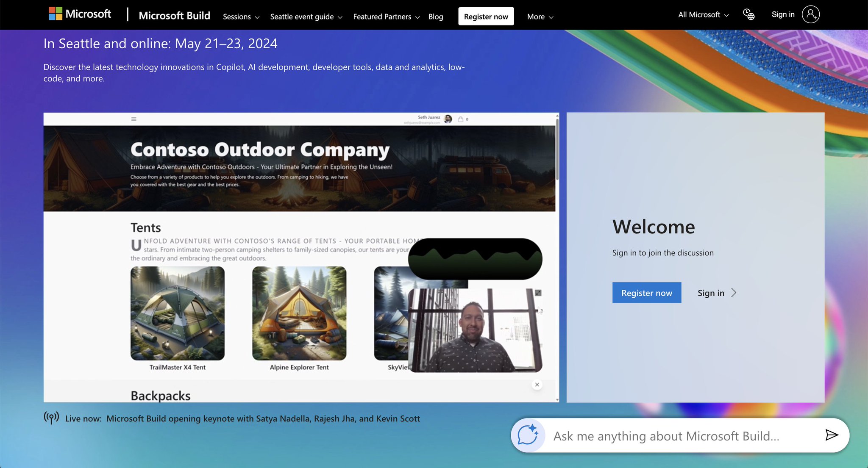Click the user account avatar icon

810,14
